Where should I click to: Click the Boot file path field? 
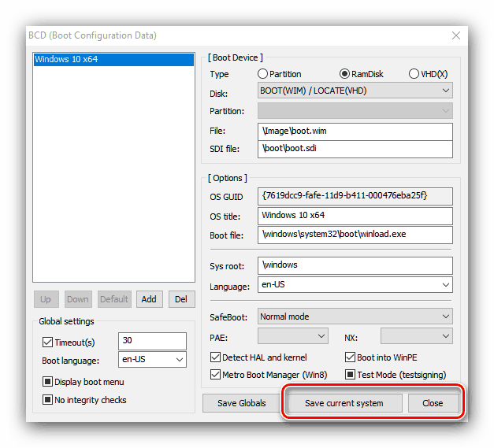355,235
